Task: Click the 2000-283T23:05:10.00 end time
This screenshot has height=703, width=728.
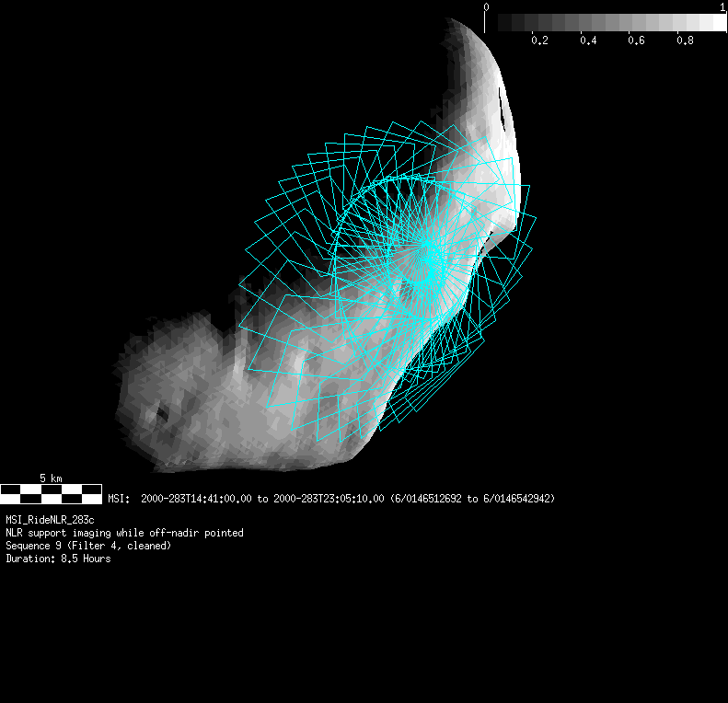Action: coord(329,499)
